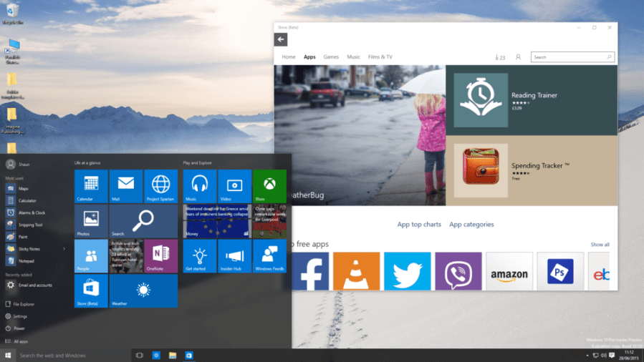
Task: View the 23 pending Store downloads
Action: [x=500, y=57]
